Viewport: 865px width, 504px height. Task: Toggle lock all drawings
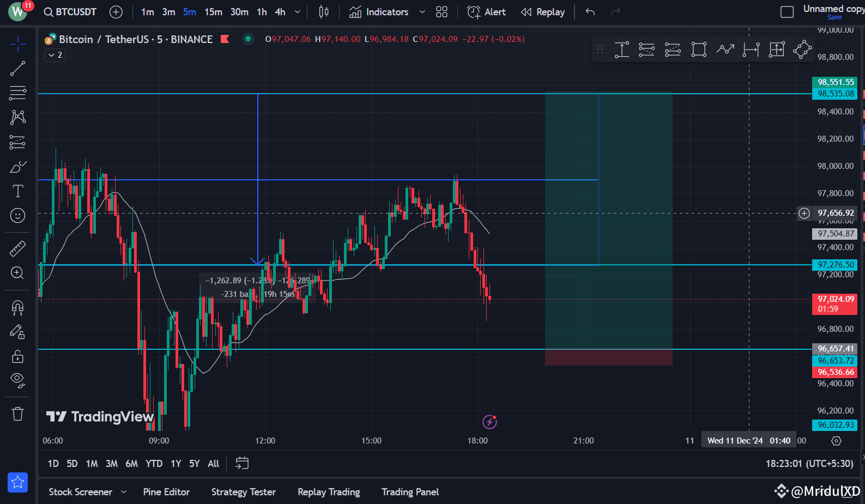point(18,356)
